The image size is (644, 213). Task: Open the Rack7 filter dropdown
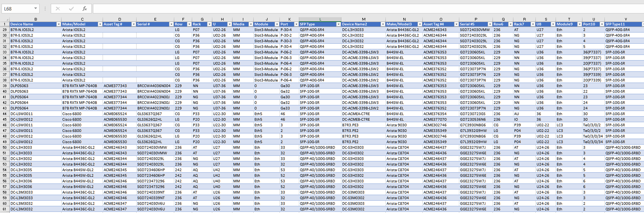click(533, 24)
